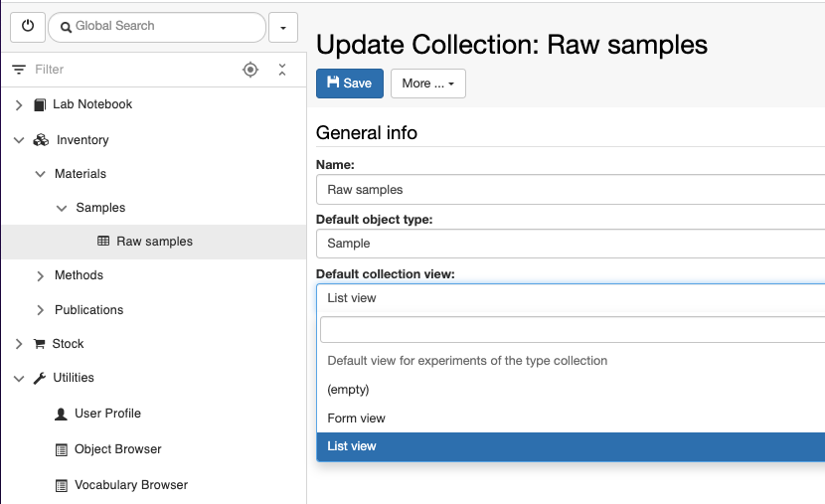Click the collapse-all arrows icon
825x504 pixels.
tap(282, 70)
